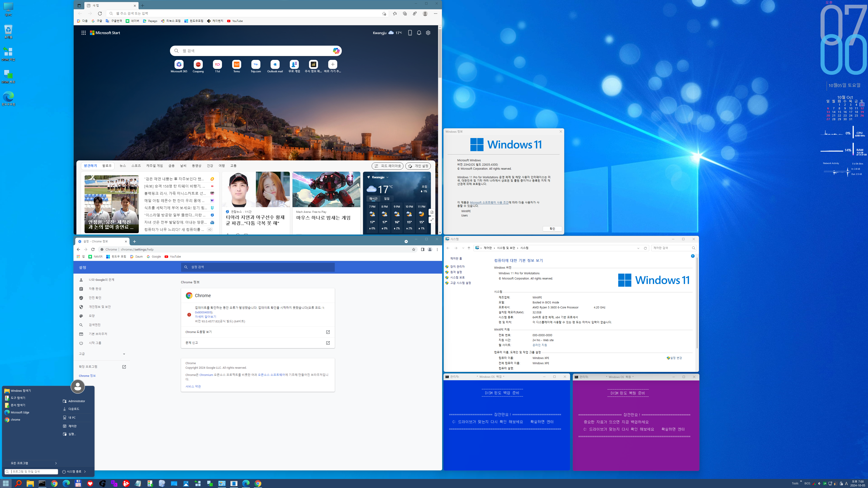
Task: Click the 피드 레이아웃 button
Action: point(387,166)
